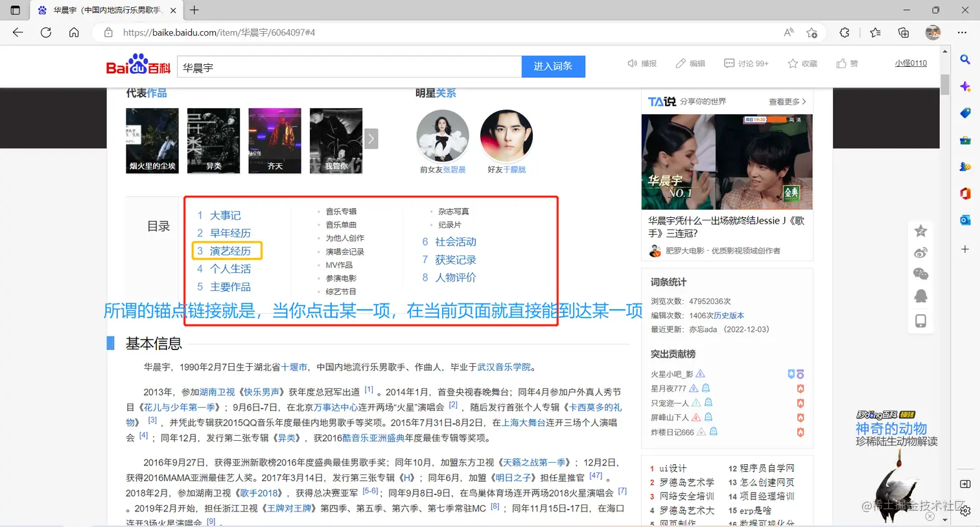Open browser extensions menu
Screen dimensions: 980x527
[845, 32]
